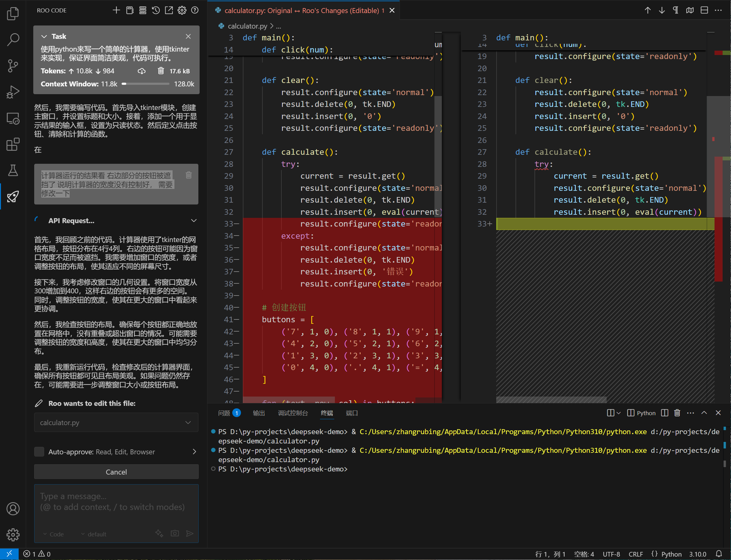This screenshot has height=560, width=731.
Task: Close the current Roo task card
Action: [188, 36]
